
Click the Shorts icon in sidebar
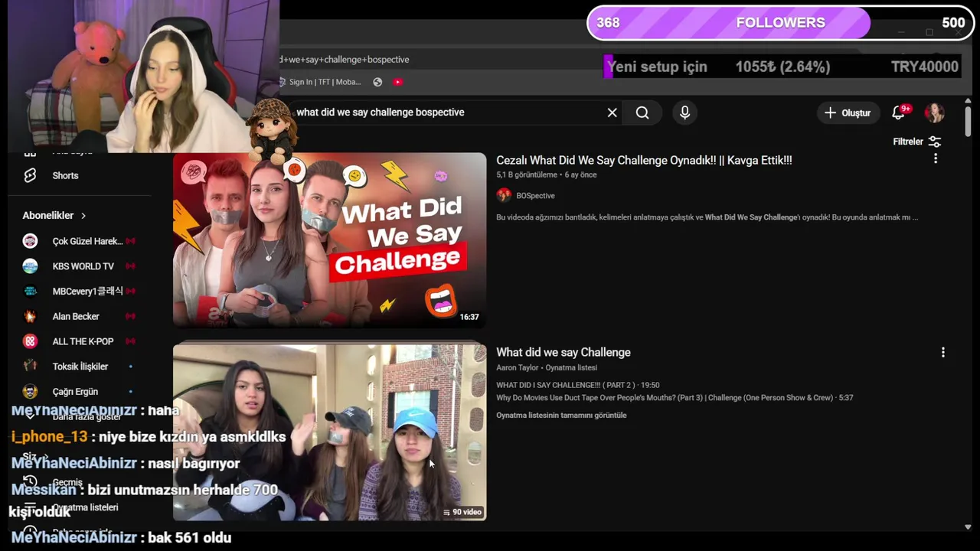coord(30,175)
